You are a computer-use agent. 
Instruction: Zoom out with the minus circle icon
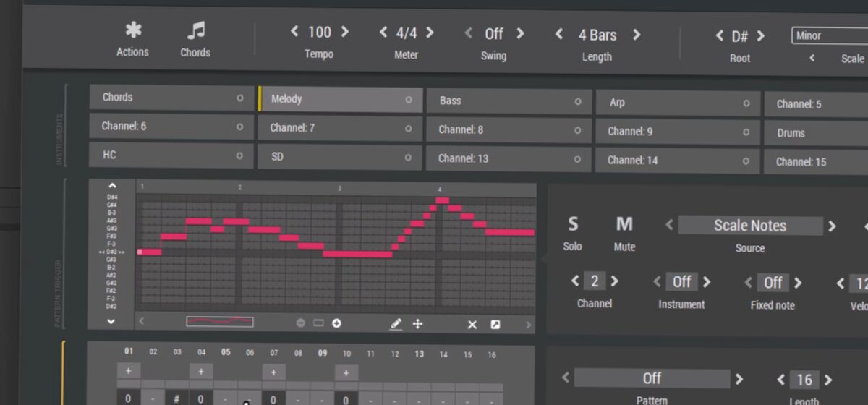tap(301, 323)
